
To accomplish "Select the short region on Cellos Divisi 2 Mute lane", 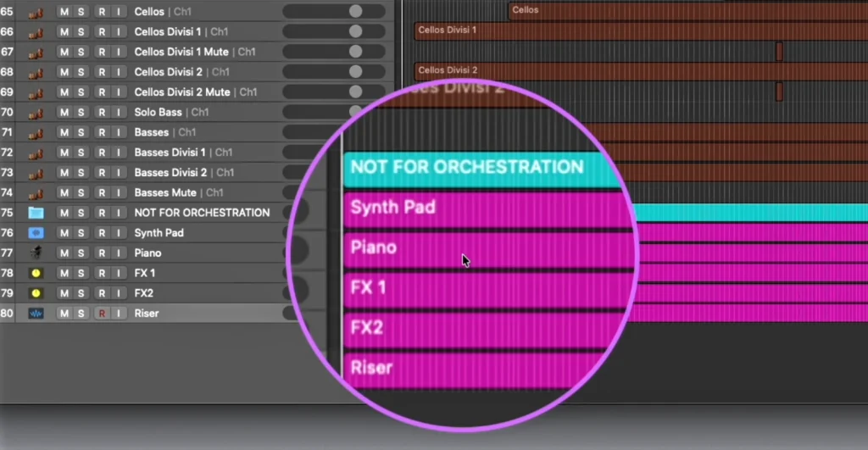I will 779,92.
